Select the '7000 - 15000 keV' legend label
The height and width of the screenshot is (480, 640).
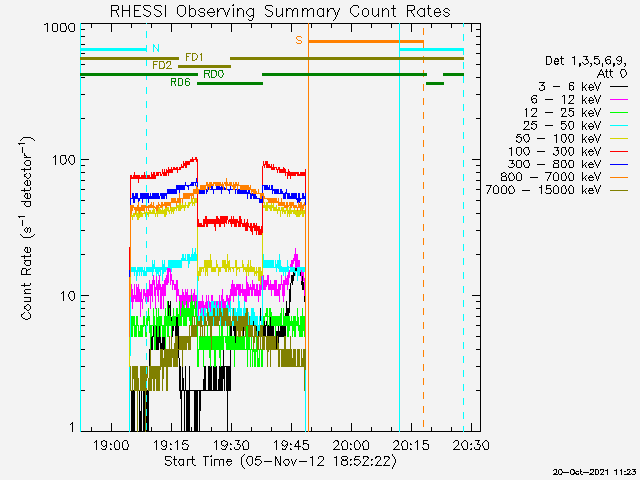543,190
